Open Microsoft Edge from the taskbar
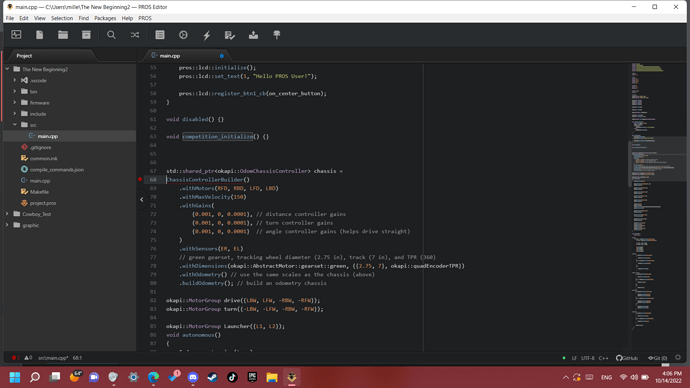Screen dimensions: 690x388 click(153, 377)
